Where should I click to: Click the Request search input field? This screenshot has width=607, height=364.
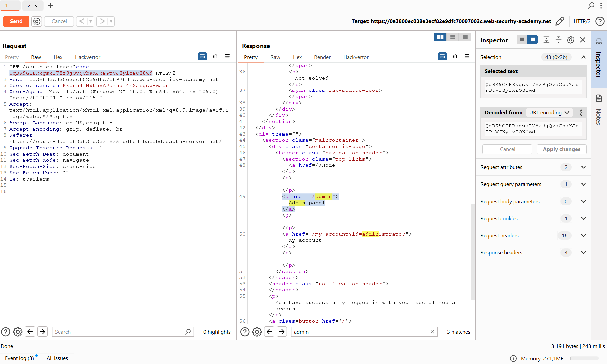point(123,332)
